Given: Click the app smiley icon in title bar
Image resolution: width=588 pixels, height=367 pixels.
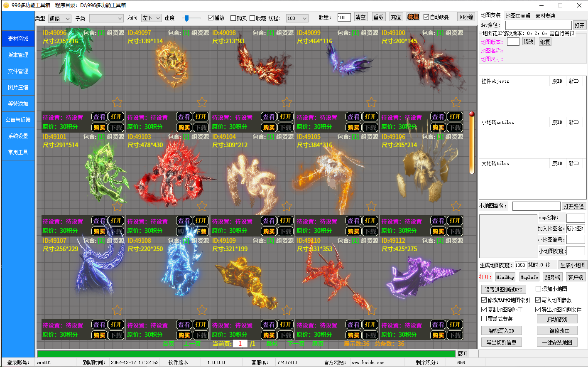Looking at the screenshot, I should coord(6,5).
